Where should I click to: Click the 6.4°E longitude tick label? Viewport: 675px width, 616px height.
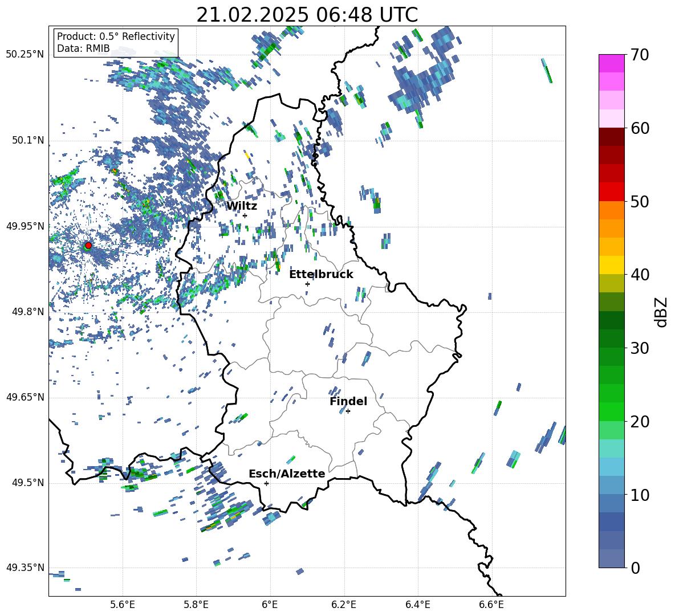coord(417,605)
